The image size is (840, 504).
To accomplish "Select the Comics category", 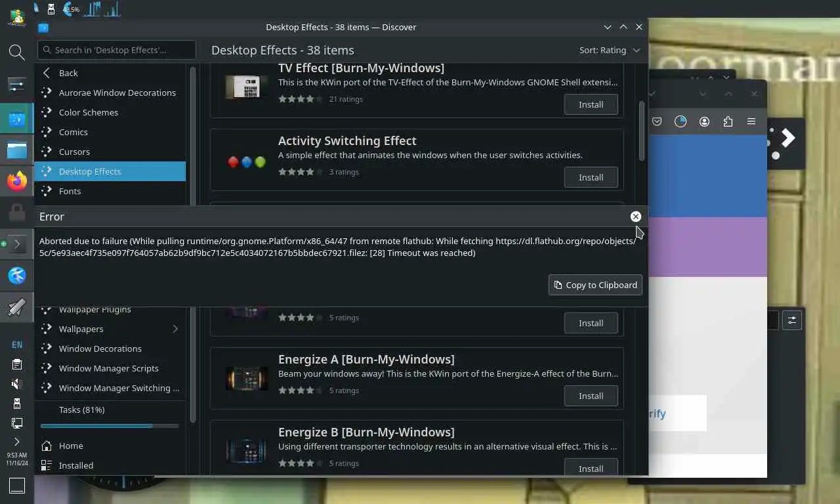I will pyautogui.click(x=110, y=132).
